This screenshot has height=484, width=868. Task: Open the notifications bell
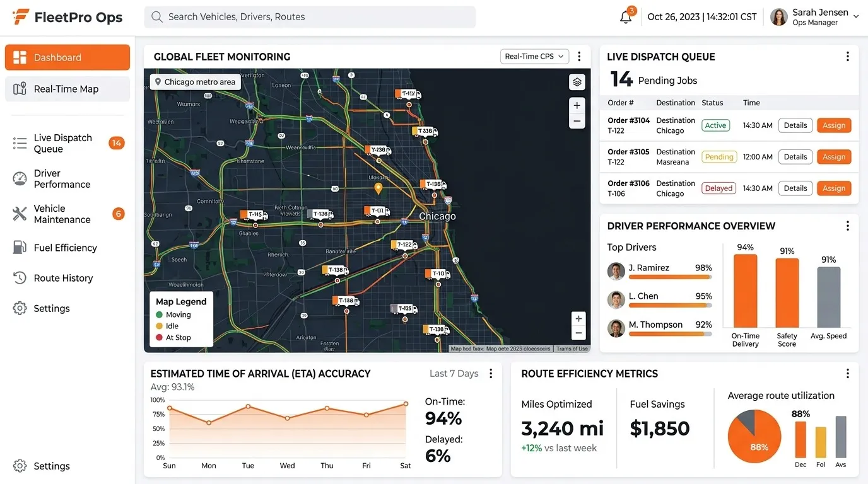tap(626, 17)
